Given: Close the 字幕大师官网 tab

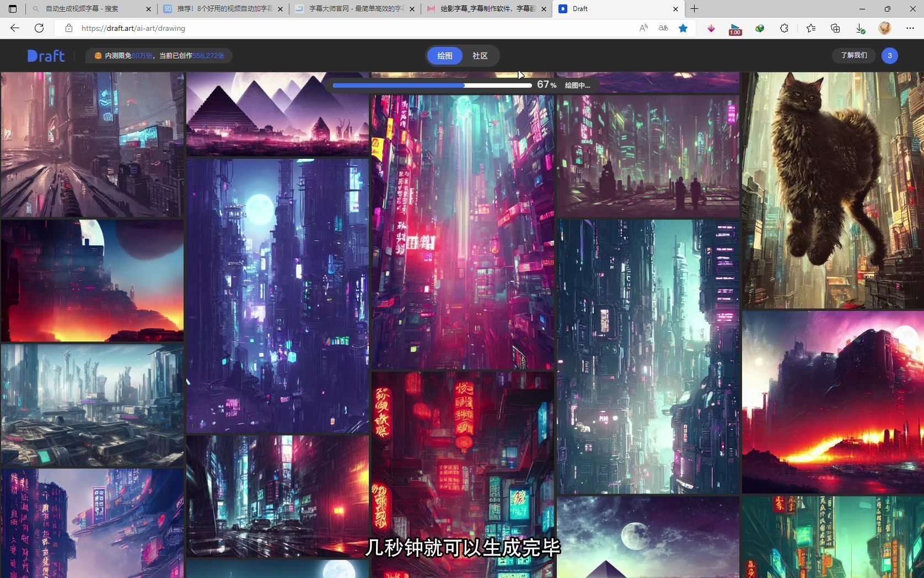Looking at the screenshot, I should click(412, 9).
